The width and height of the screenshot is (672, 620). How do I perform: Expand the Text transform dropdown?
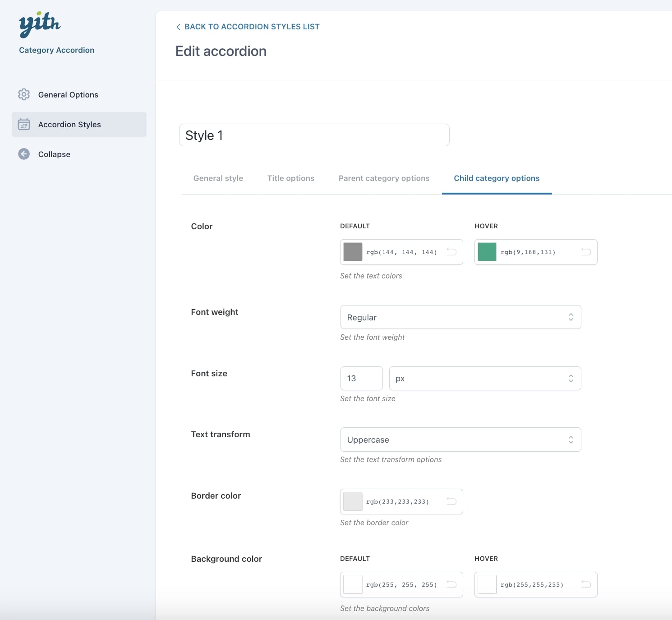click(460, 440)
